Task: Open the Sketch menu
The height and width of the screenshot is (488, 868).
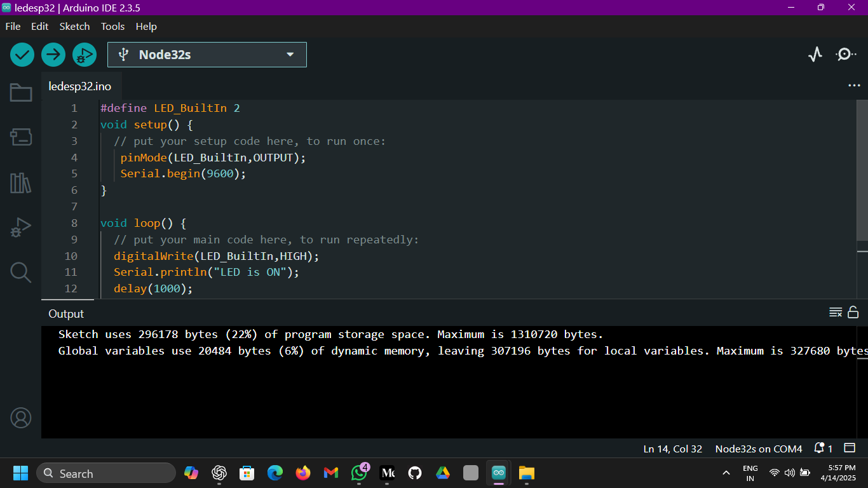Action: pyautogui.click(x=74, y=27)
